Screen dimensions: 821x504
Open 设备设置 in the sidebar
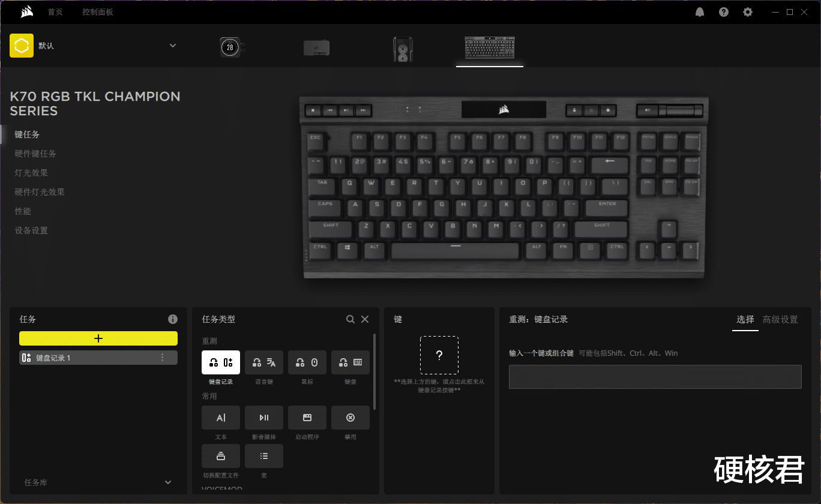pos(31,230)
